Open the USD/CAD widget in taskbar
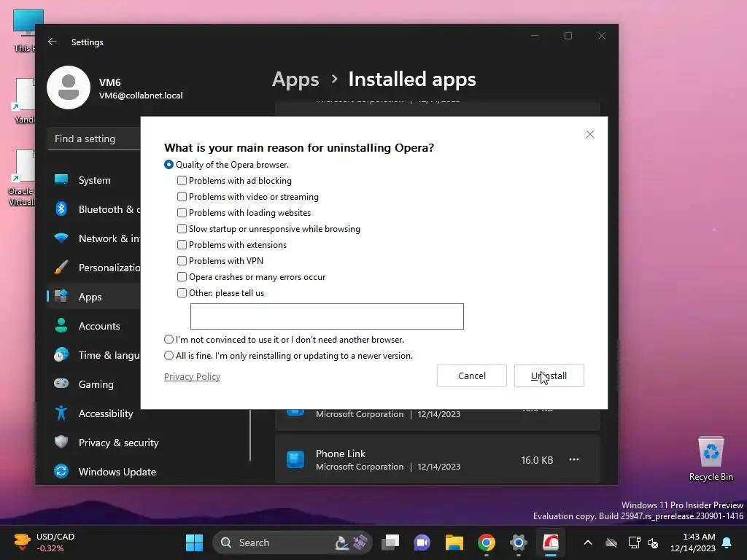Screen dimensions: 747x560 [x=43, y=542]
